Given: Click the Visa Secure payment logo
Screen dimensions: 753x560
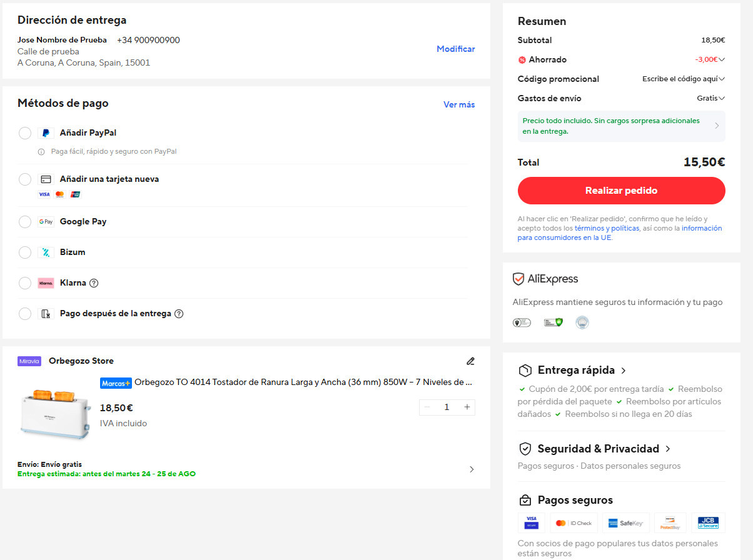Looking at the screenshot, I should click(x=532, y=522).
